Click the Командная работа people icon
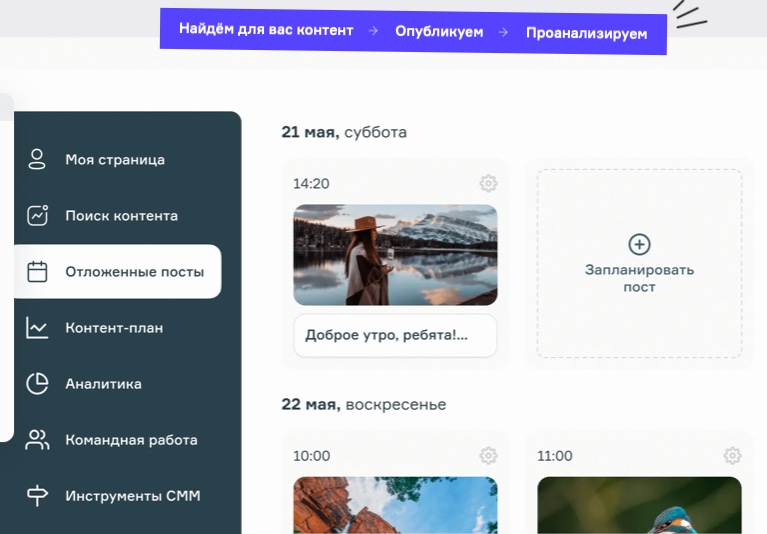The height and width of the screenshot is (534, 767). pyautogui.click(x=37, y=440)
